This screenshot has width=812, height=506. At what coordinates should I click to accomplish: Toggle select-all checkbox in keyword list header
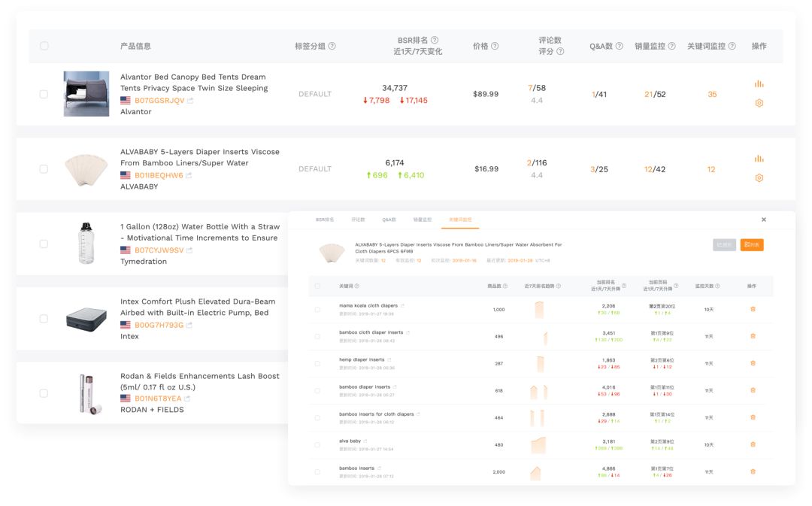(317, 286)
